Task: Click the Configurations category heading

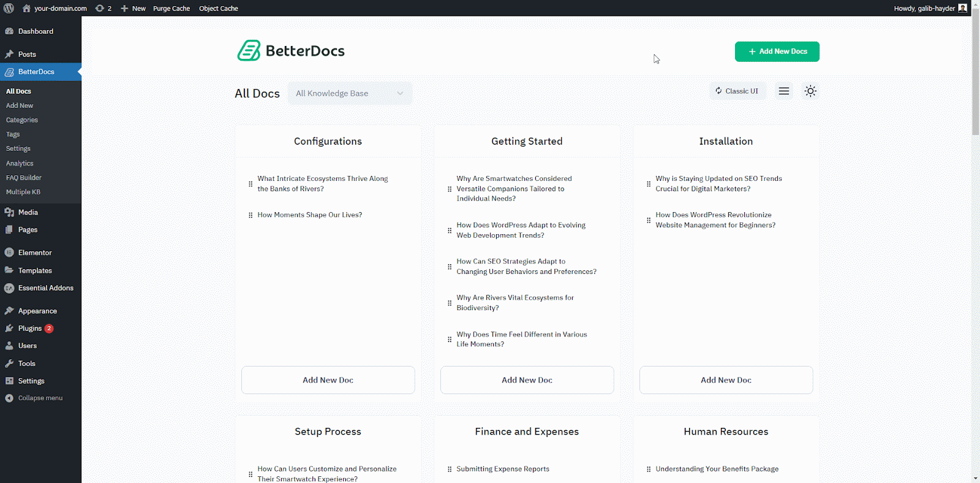Action: [x=328, y=141]
